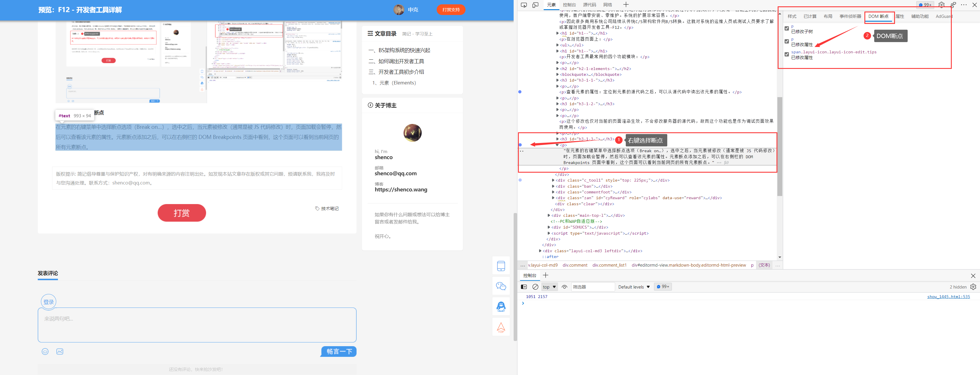Close the console drawer panel
The width and height of the screenshot is (980, 375).
click(973, 276)
